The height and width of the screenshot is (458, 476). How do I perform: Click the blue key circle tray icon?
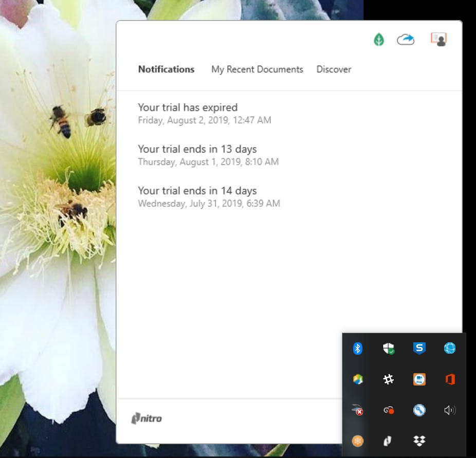(x=419, y=410)
